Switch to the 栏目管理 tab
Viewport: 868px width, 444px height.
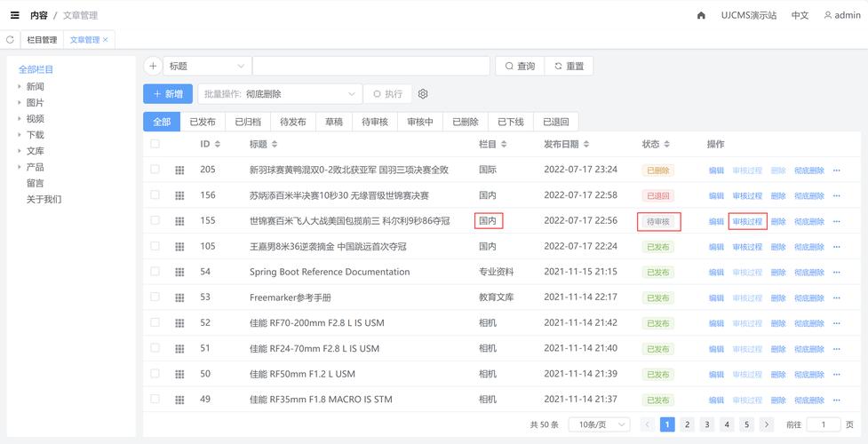[42, 40]
